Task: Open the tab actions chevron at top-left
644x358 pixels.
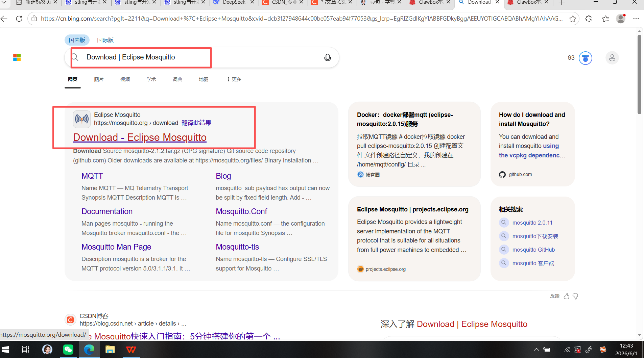Action: tap(4, 2)
